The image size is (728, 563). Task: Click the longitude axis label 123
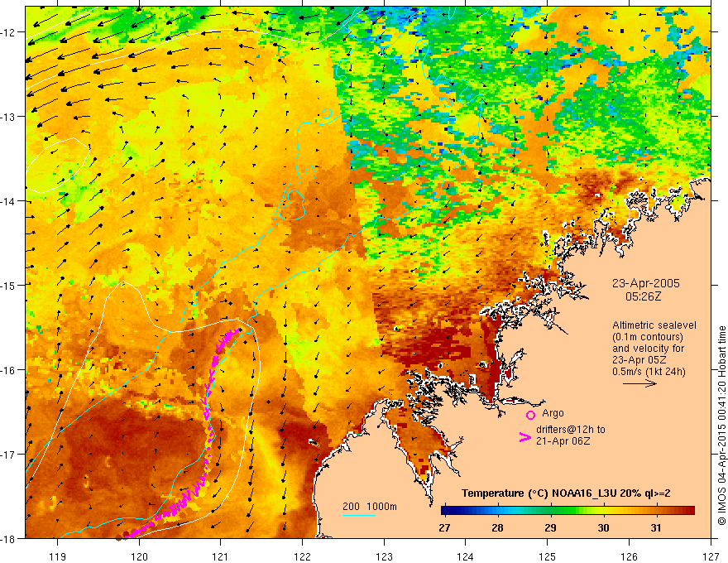pos(384,556)
